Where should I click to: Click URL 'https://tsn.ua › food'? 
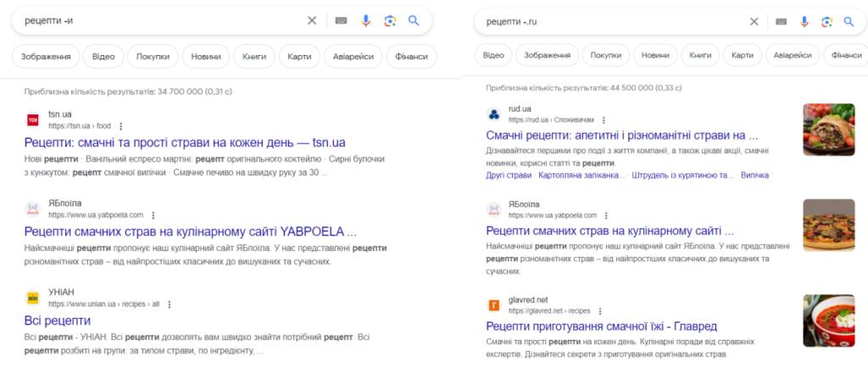pos(80,125)
